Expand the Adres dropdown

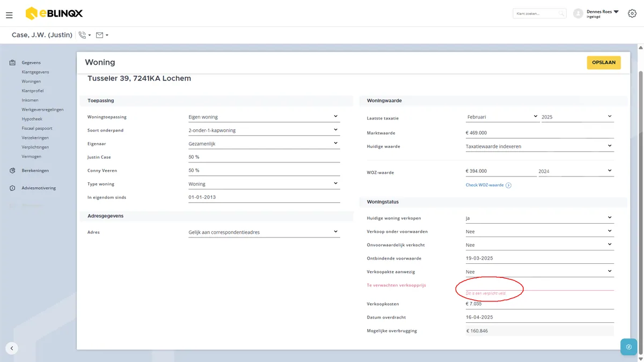click(264, 232)
